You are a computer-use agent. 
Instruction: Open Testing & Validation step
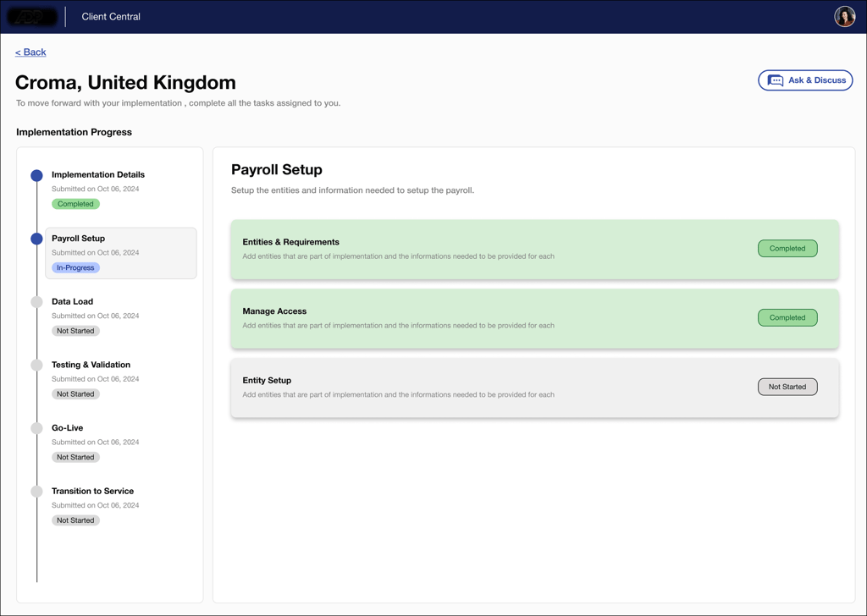click(91, 365)
